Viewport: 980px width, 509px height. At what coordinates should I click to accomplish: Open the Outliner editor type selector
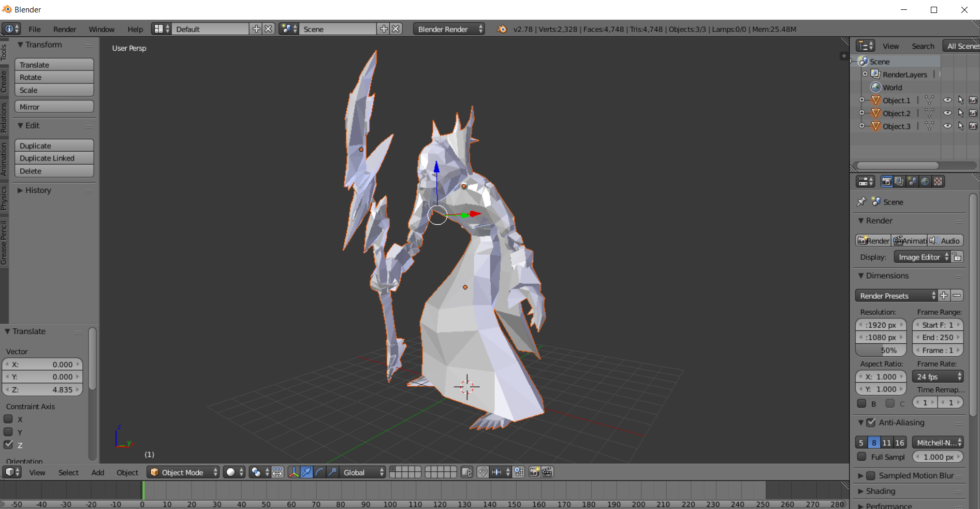click(865, 46)
